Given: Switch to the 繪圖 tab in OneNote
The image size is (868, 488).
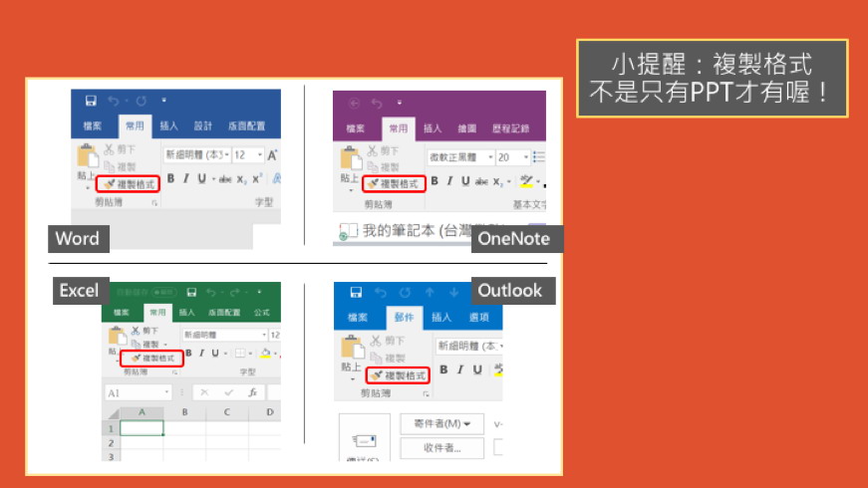Looking at the screenshot, I should [x=466, y=128].
